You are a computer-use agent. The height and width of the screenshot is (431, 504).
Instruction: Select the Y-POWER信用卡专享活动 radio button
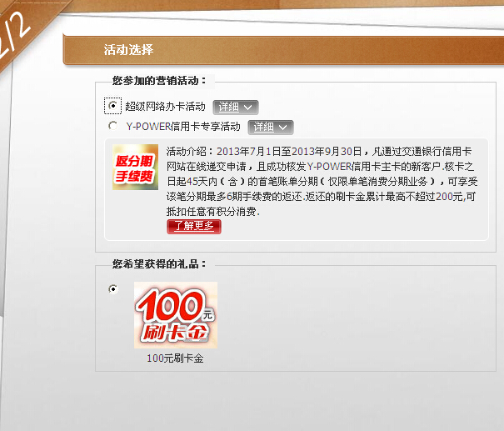coord(112,125)
